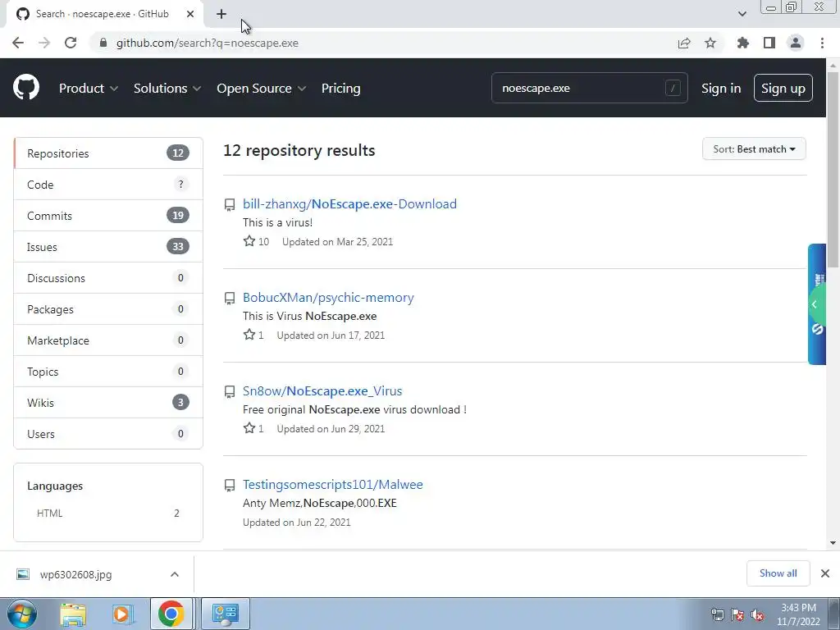Image resolution: width=840 pixels, height=630 pixels.
Task: Open Chrome three-dot menu
Action: (x=822, y=43)
